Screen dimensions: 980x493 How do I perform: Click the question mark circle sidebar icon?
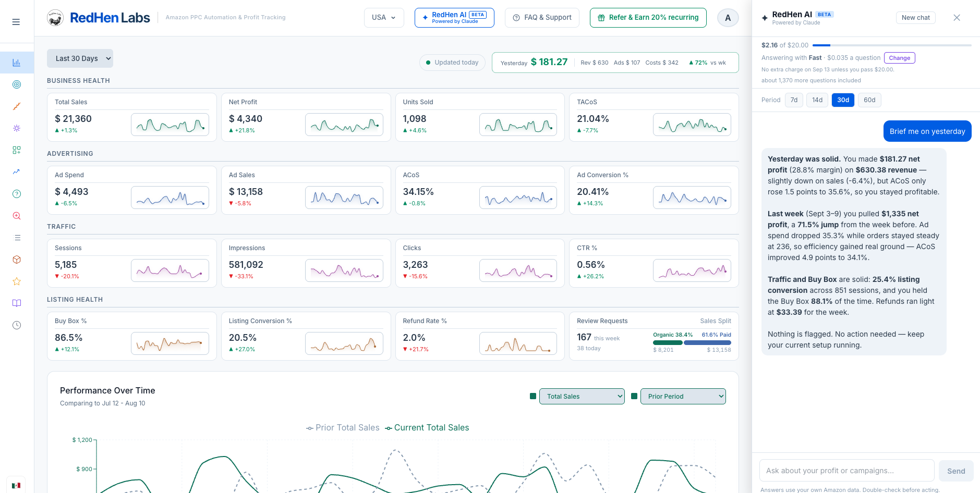click(17, 194)
